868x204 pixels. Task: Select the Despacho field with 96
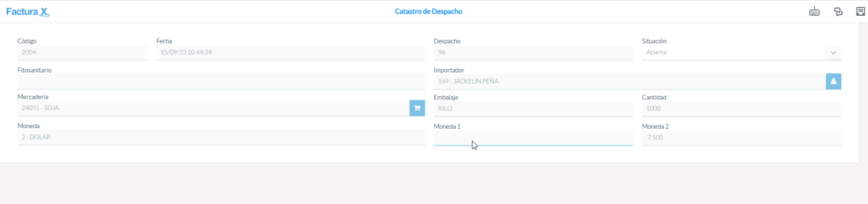[x=533, y=52]
